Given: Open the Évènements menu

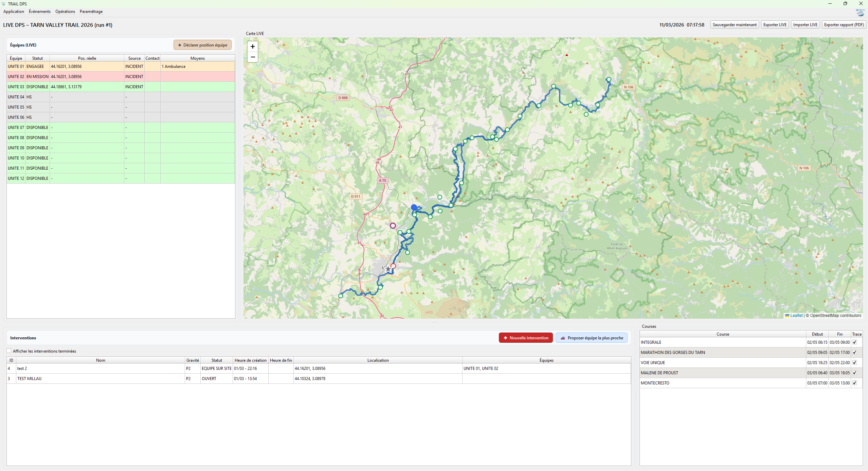Looking at the screenshot, I should pyautogui.click(x=39, y=12).
